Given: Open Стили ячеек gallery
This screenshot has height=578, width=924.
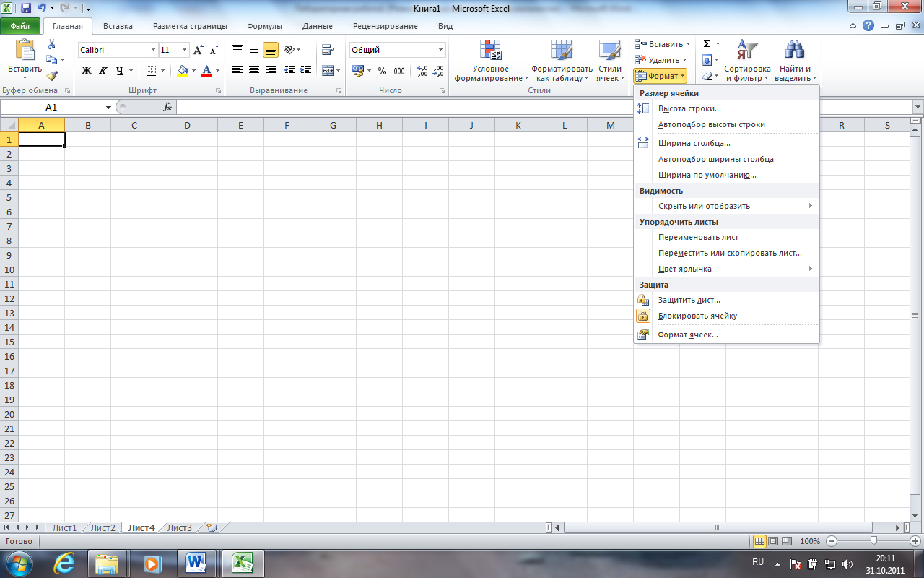Looking at the screenshot, I should [610, 61].
